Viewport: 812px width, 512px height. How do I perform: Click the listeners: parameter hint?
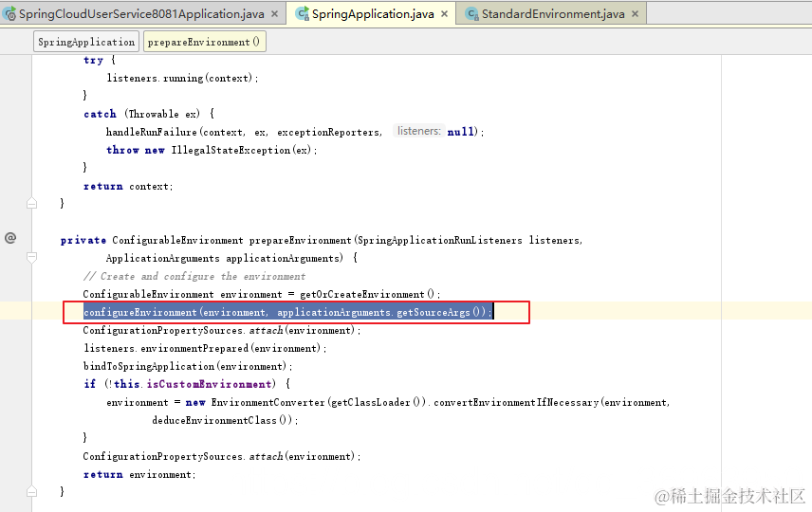418,131
